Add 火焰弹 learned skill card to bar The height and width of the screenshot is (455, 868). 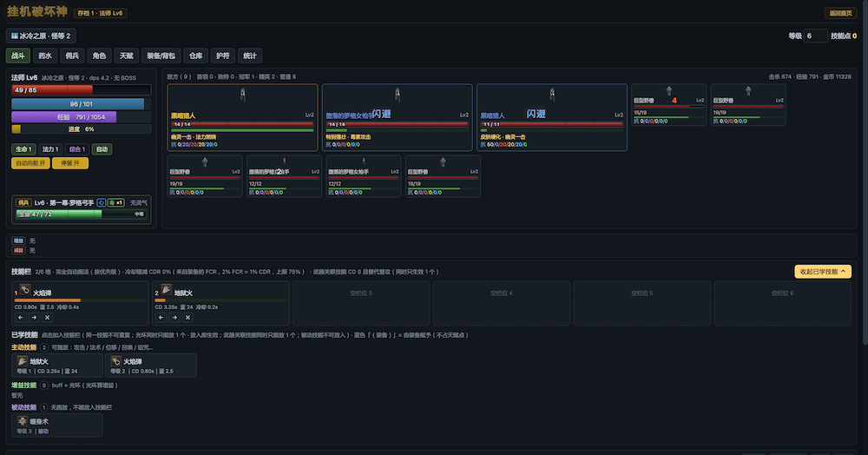(x=150, y=366)
